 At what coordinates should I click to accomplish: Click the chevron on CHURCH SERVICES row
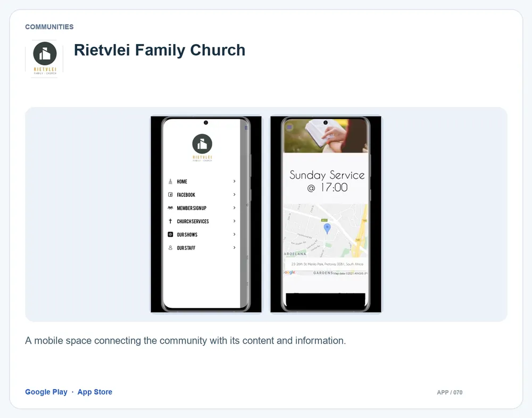pos(235,221)
